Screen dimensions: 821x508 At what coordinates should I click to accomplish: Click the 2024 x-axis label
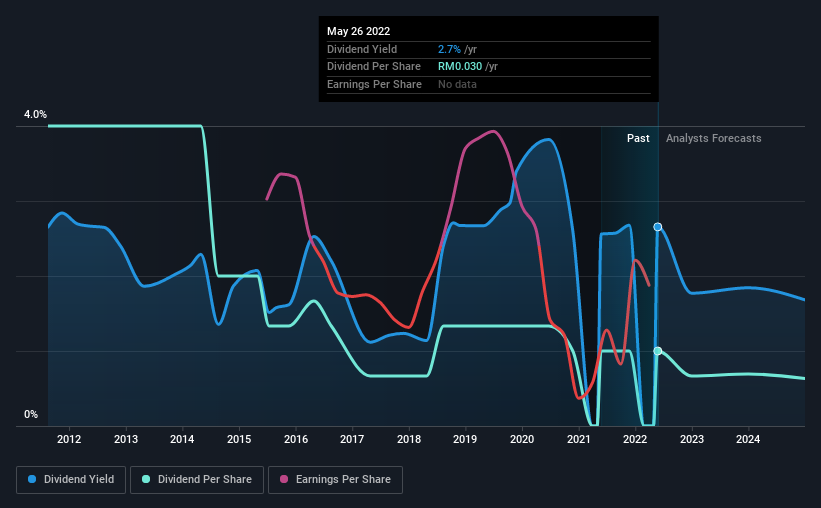pos(748,439)
